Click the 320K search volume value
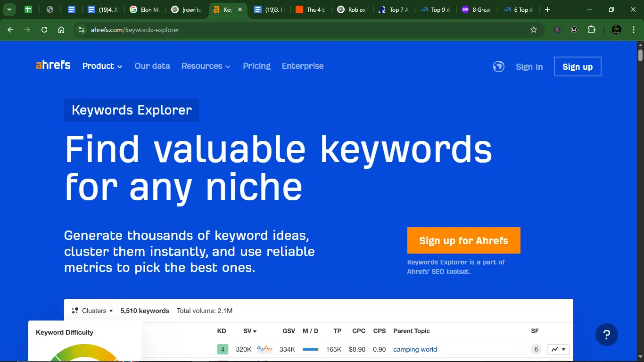The height and width of the screenshot is (362, 644). pos(244,349)
